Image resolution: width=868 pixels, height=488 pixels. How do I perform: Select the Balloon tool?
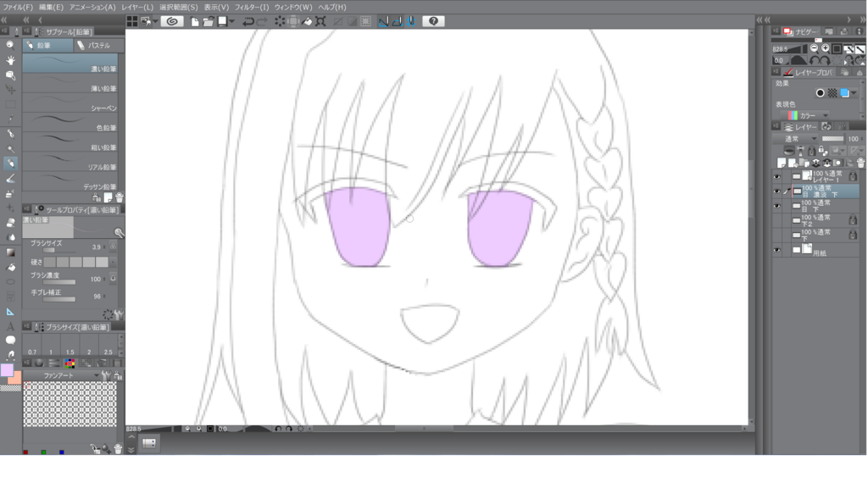pyautogui.click(x=10, y=341)
